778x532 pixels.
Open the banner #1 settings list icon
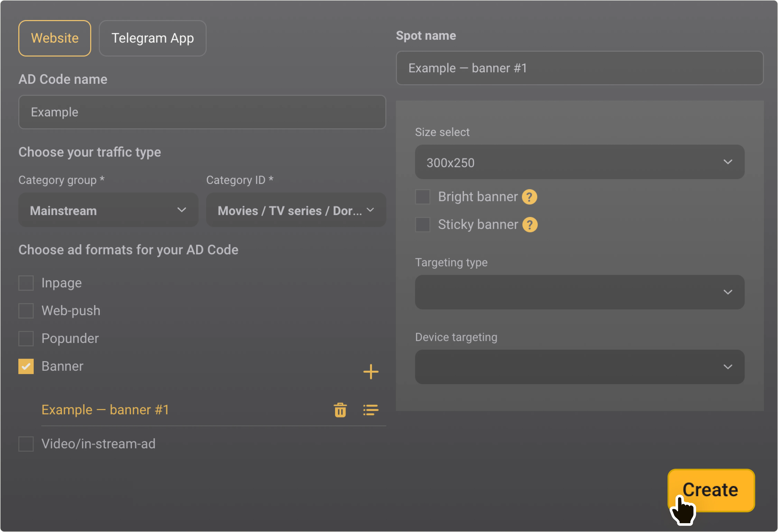[371, 410]
